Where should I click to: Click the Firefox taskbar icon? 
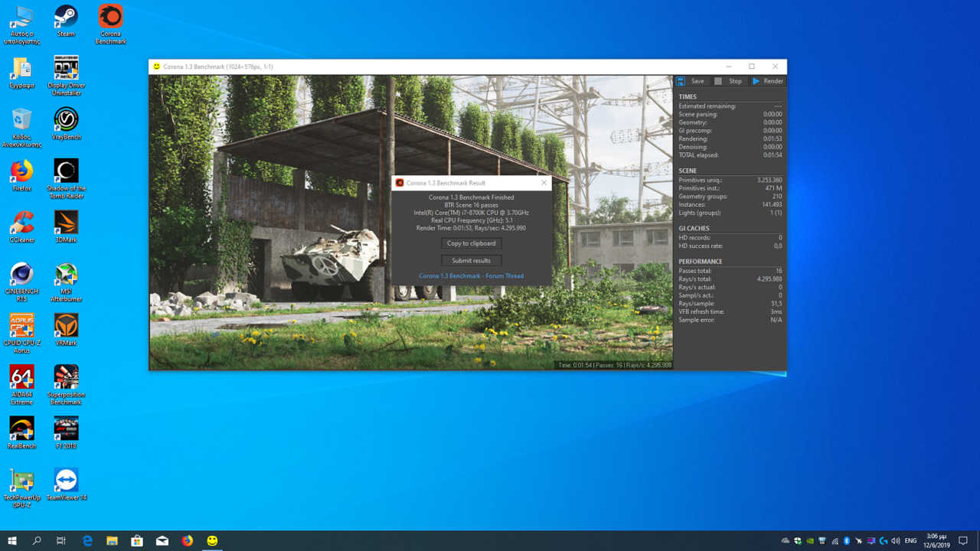tap(188, 541)
